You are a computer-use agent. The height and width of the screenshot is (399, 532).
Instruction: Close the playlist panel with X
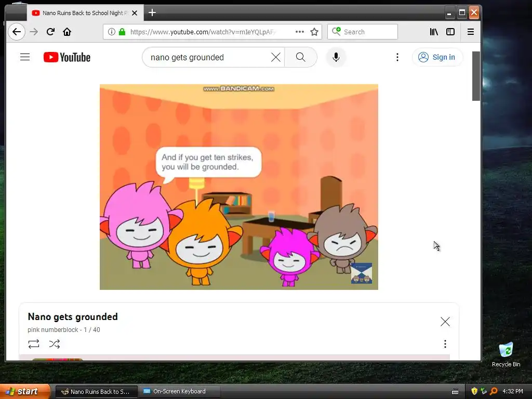click(x=445, y=322)
